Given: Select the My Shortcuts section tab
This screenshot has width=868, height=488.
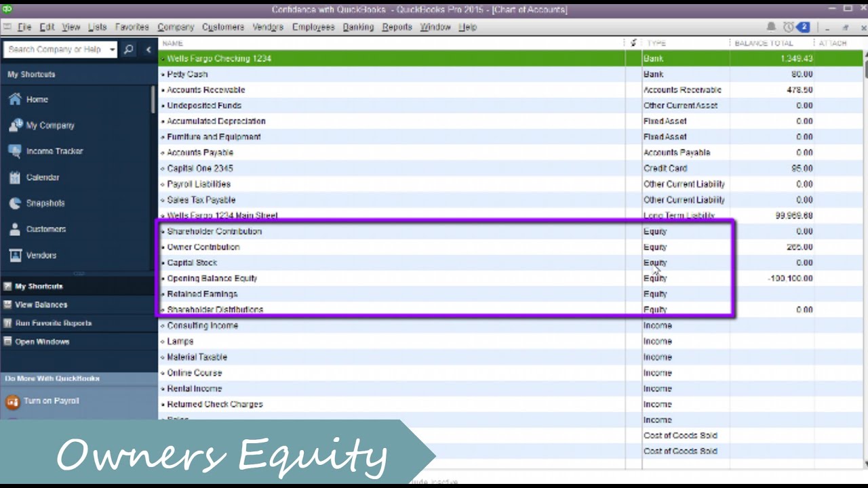Looking at the screenshot, I should tap(78, 286).
